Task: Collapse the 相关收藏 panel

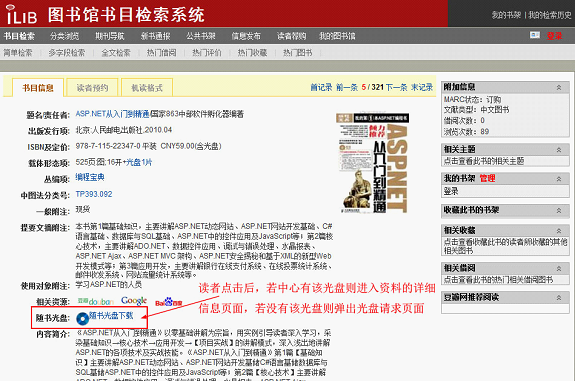Action: click(559, 231)
